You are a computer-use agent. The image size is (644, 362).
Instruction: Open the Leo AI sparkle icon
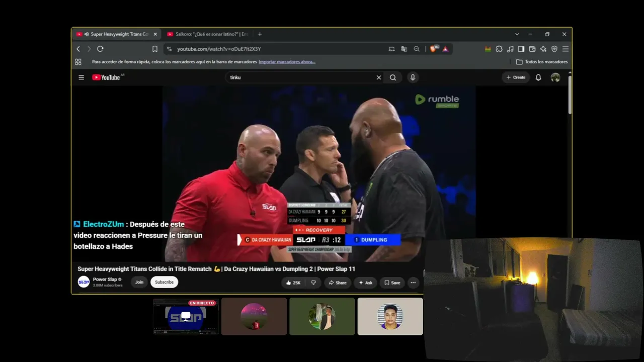pos(543,49)
